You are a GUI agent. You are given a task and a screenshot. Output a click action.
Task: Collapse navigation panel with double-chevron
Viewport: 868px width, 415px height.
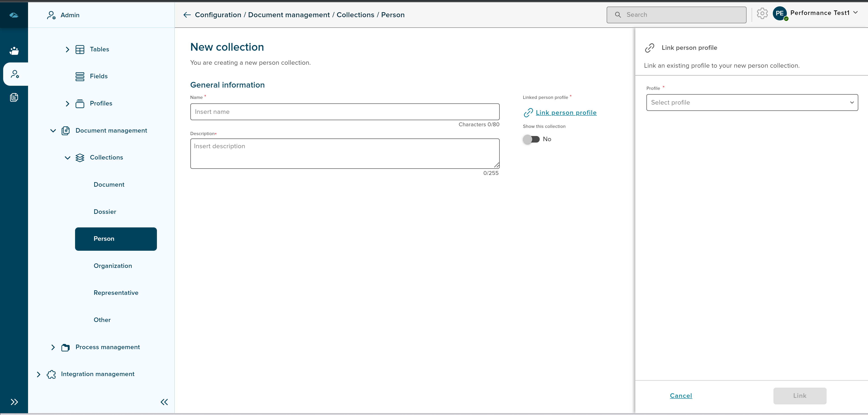(164, 402)
